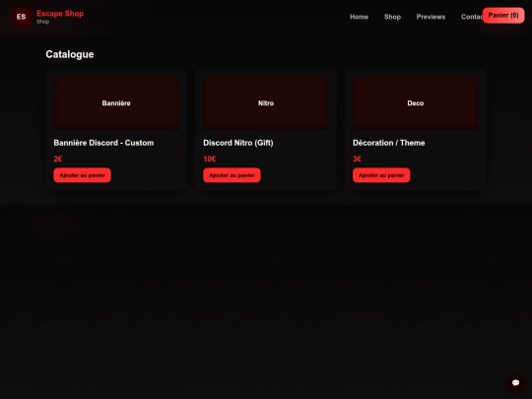Image resolution: width=532 pixels, height=399 pixels.
Task: Click the Catalogue heading
Action: (x=70, y=54)
